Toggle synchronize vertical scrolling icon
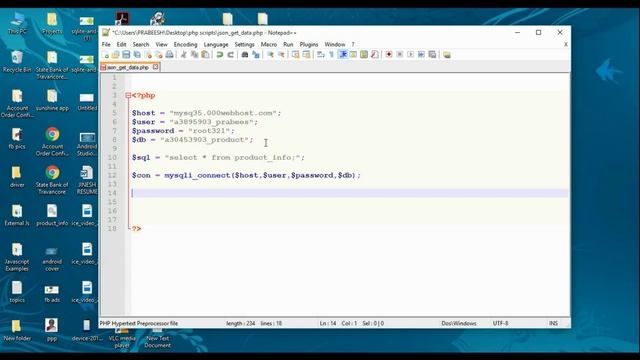 pos(296,55)
